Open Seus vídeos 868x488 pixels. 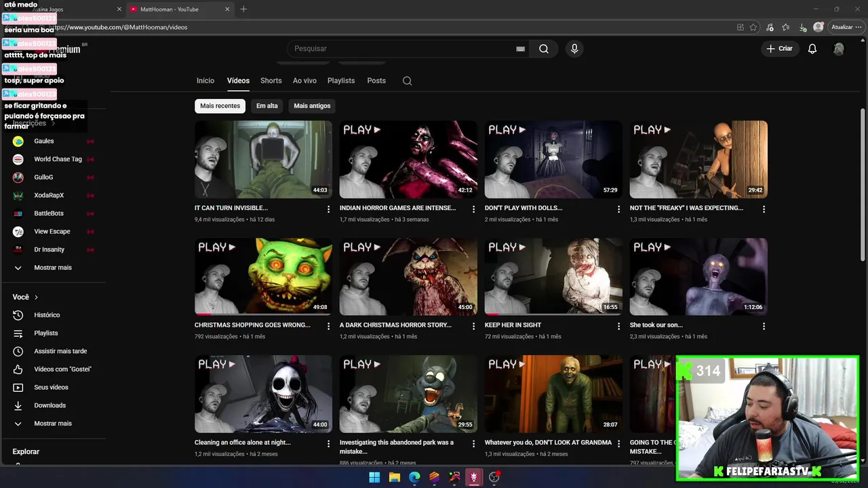[53, 388]
